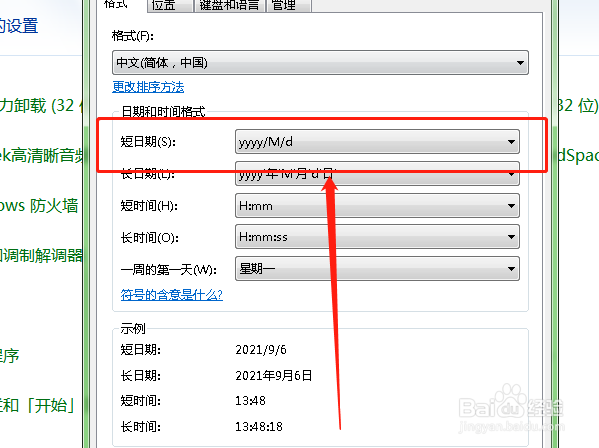This screenshot has width=599, height=448.
Task: Open the 符号的含意是什么? help link
Action: (x=172, y=295)
